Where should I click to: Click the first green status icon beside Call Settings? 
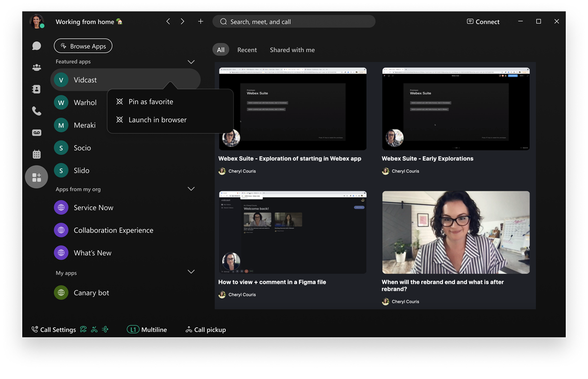(x=83, y=330)
